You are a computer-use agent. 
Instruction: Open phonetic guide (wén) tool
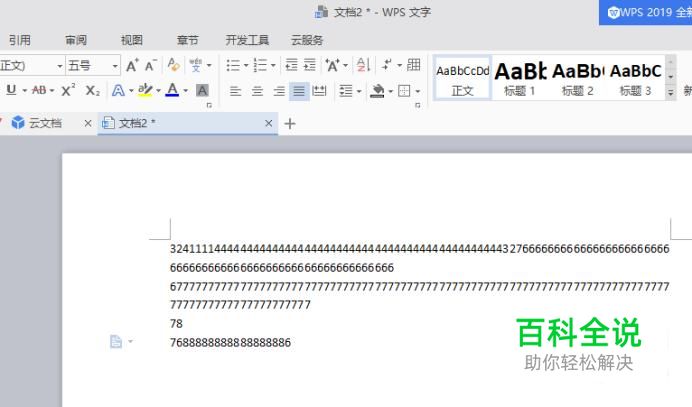tap(196, 65)
